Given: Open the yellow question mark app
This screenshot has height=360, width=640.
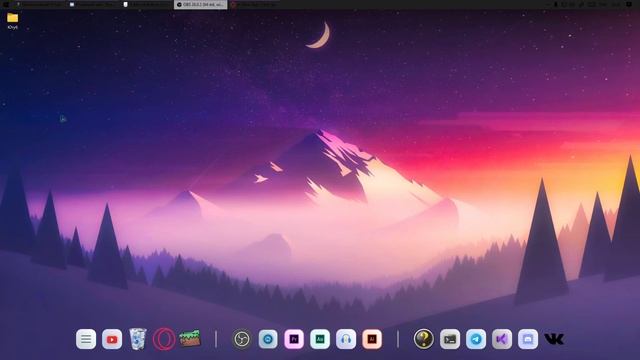Looking at the screenshot, I should [x=424, y=339].
